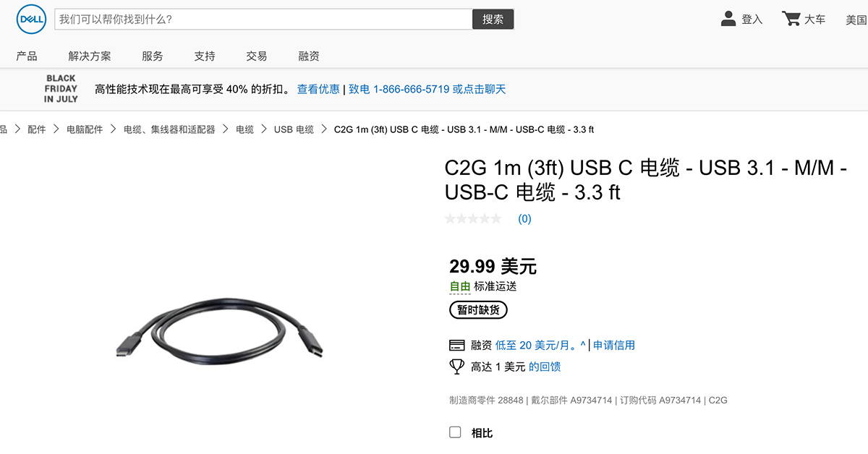Click the 申请信用 link

pyautogui.click(x=614, y=345)
